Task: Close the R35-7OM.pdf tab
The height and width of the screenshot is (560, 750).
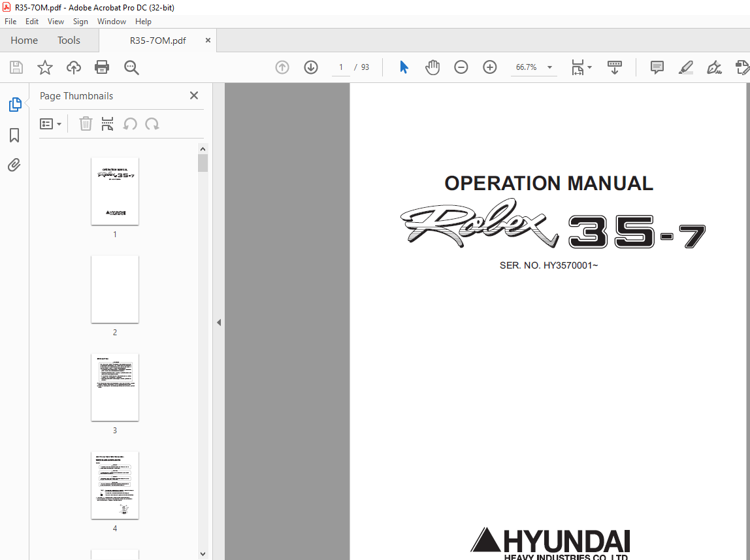Action: [x=208, y=40]
